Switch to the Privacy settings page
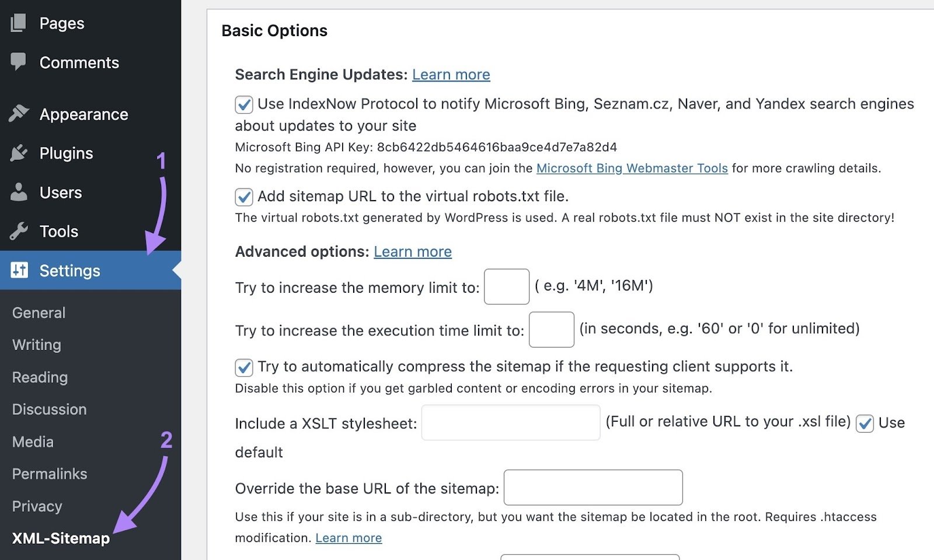This screenshot has height=560, width=934. [x=37, y=506]
